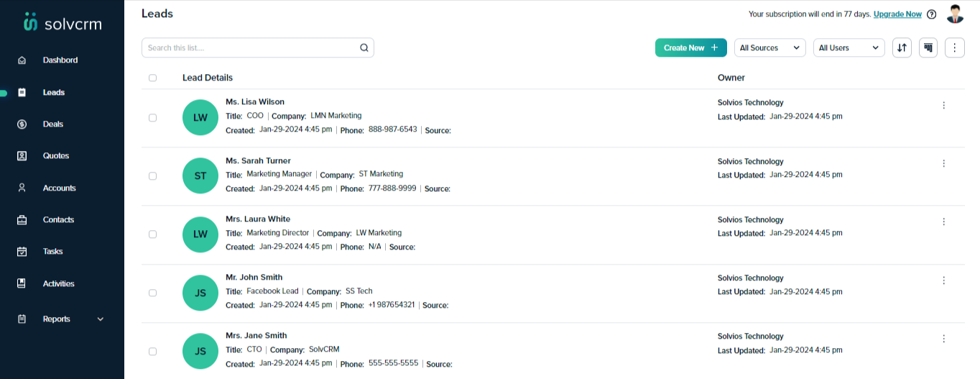The width and height of the screenshot is (980, 379).
Task: Click the LMN Marketing company text
Action: (336, 116)
